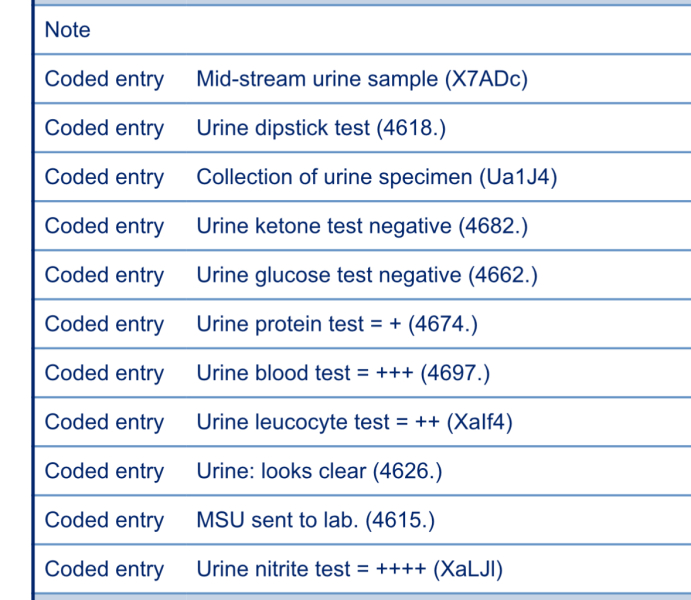Click Coded entry label beside leucocyte test

coord(104,422)
